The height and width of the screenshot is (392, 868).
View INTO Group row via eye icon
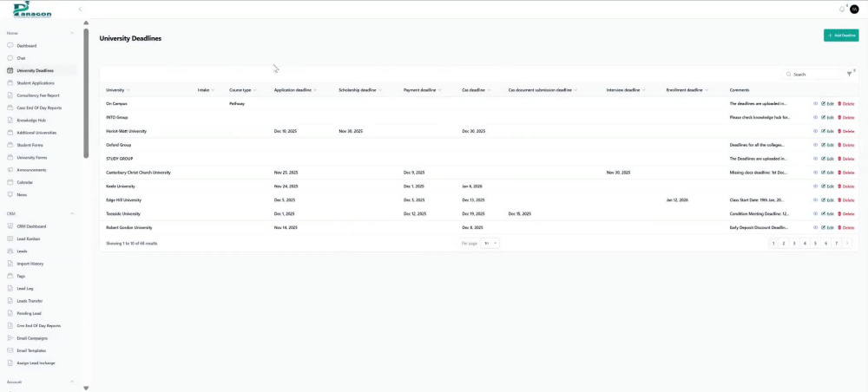(815, 117)
